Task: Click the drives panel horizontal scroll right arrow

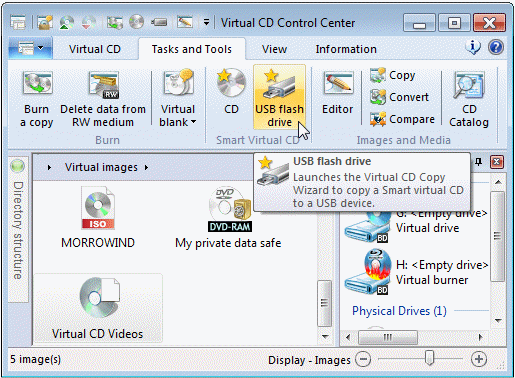Action: click(480, 337)
